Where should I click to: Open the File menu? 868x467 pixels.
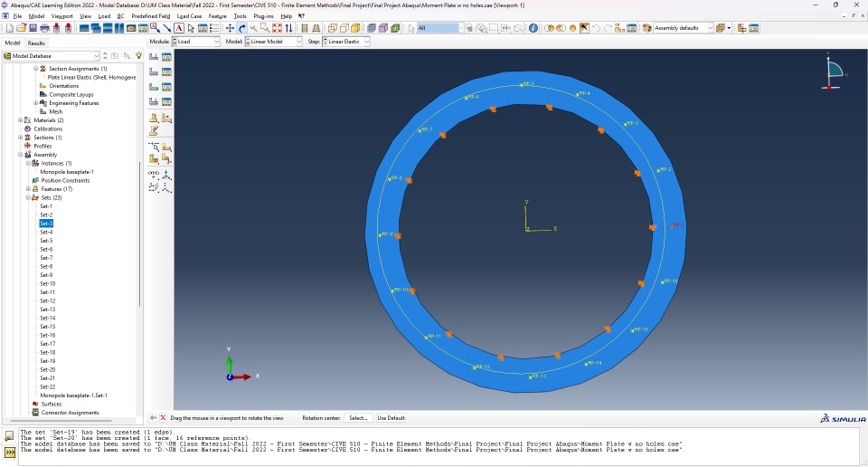[x=18, y=16]
